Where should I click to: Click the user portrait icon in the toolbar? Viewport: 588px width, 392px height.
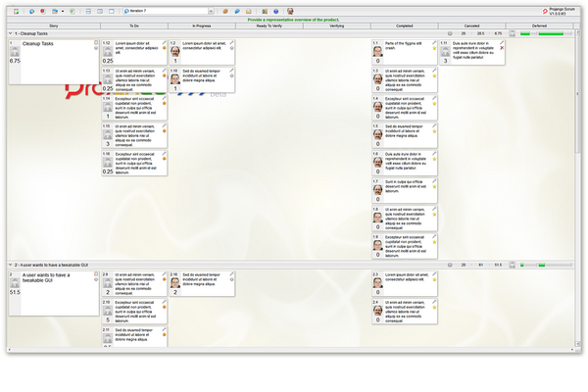290,11
